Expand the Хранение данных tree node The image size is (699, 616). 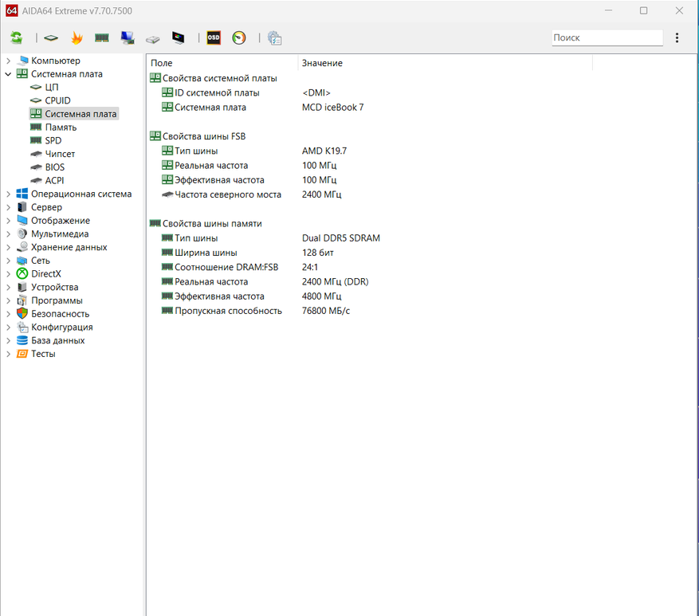tap(8, 247)
